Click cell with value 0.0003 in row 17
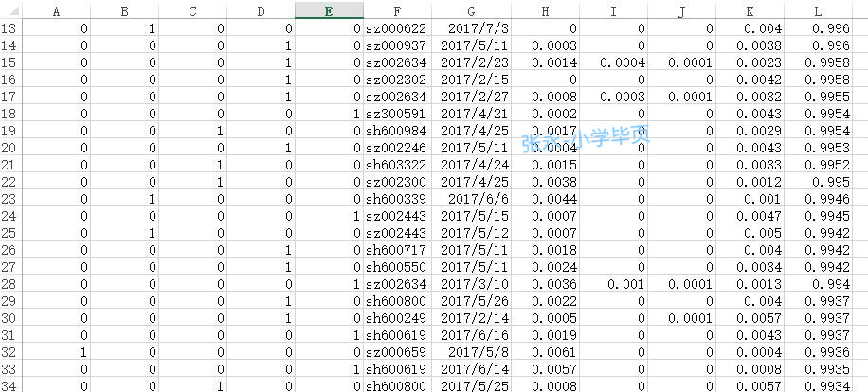This screenshot has height=392, width=868. (x=613, y=97)
